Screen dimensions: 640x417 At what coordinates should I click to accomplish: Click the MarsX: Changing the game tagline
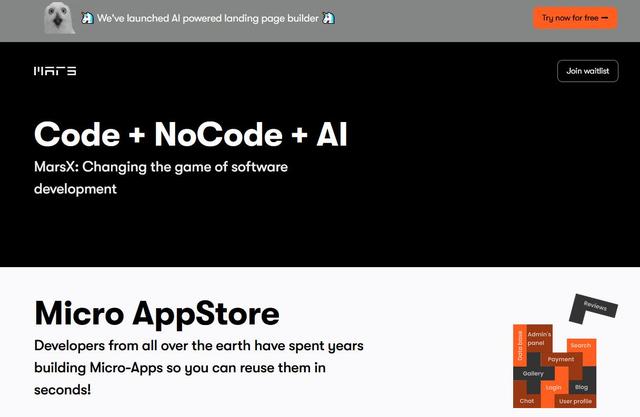point(161,178)
